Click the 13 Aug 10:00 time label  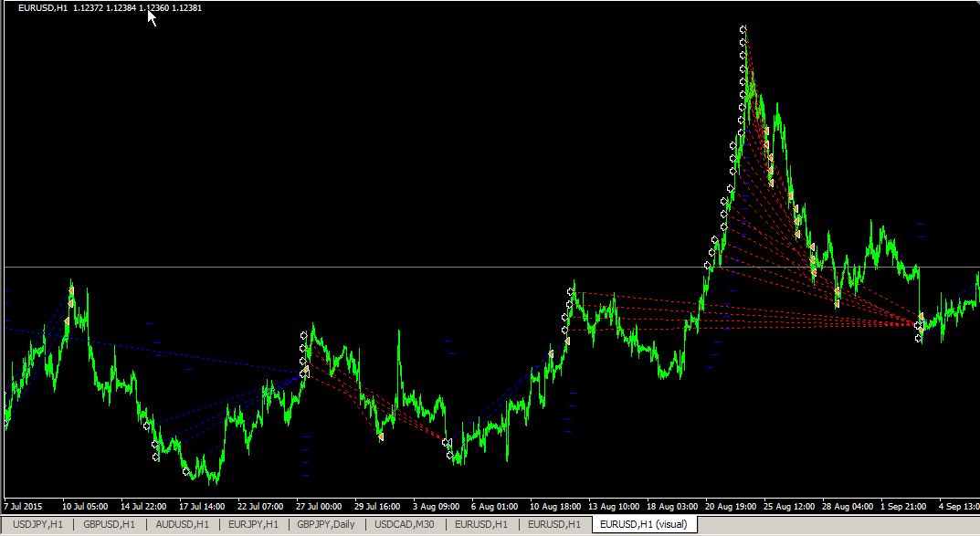point(614,507)
